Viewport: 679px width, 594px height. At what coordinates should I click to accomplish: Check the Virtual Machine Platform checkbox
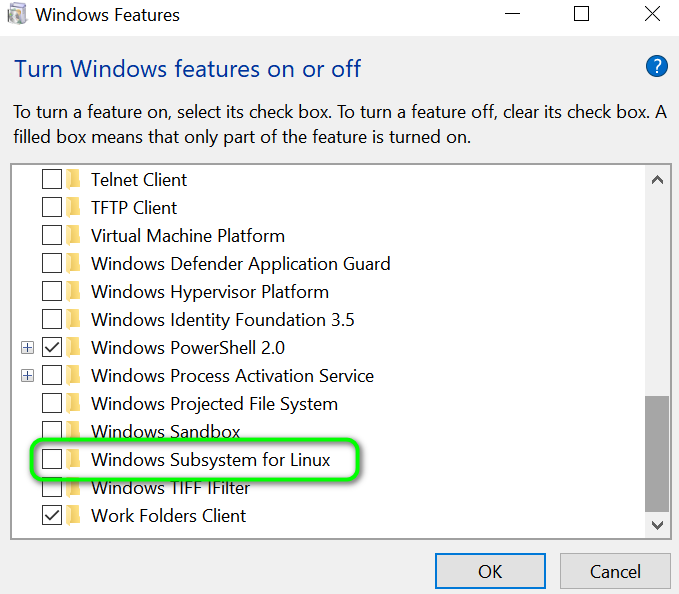coord(51,236)
